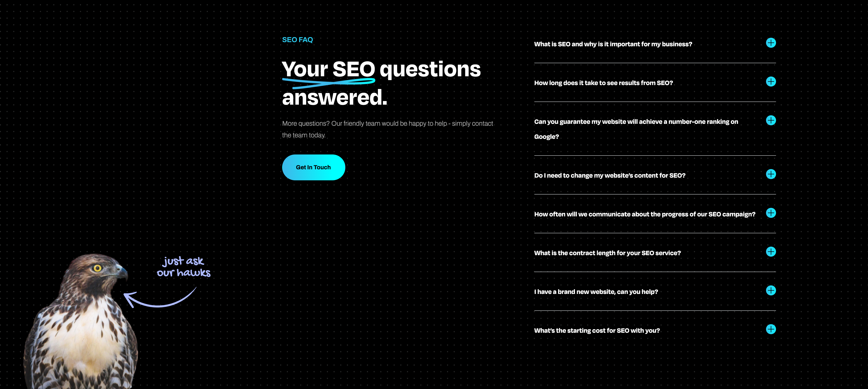Click the 'SEO FAQ' section label

click(297, 40)
